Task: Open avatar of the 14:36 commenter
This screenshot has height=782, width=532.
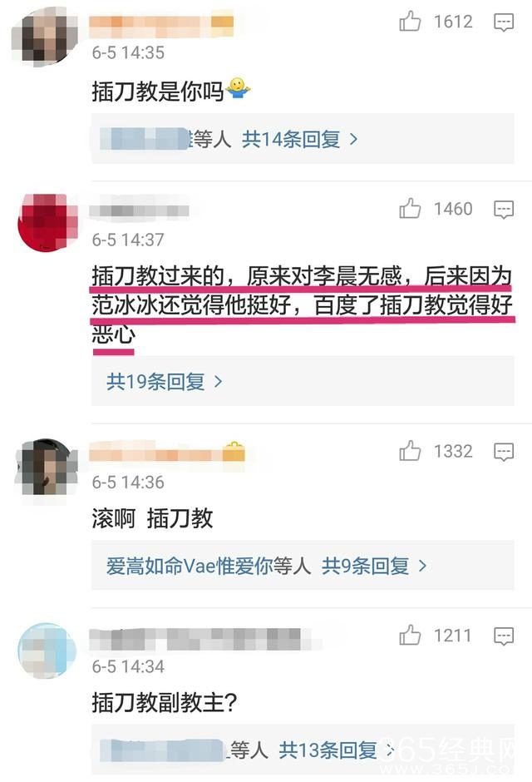Action: [x=47, y=468]
